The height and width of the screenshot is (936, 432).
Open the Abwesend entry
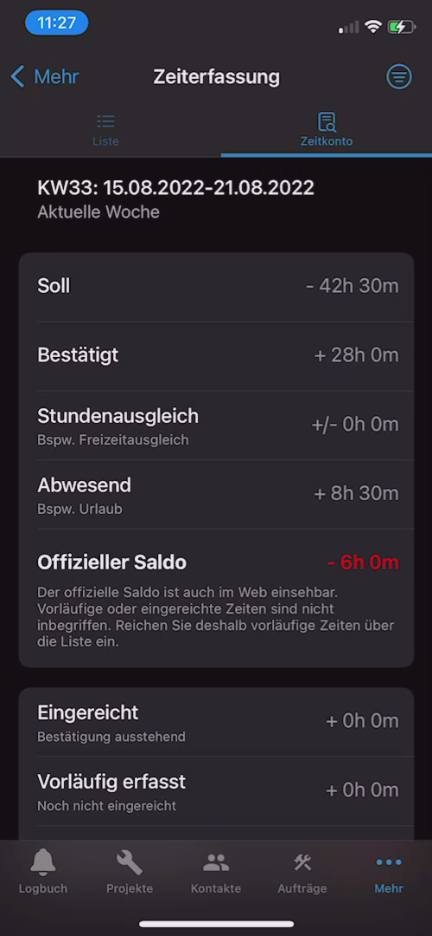(216, 494)
